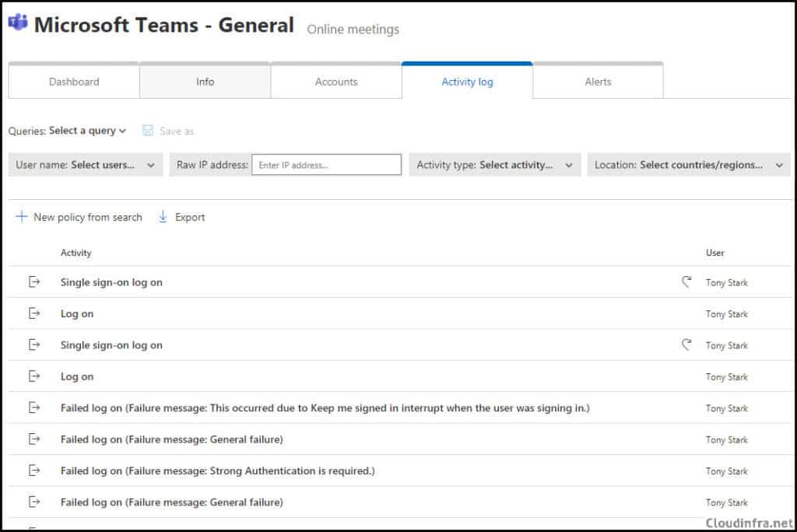The image size is (797, 532).
Task: Click the Microsoft Teams - General title
Action: pos(164,25)
